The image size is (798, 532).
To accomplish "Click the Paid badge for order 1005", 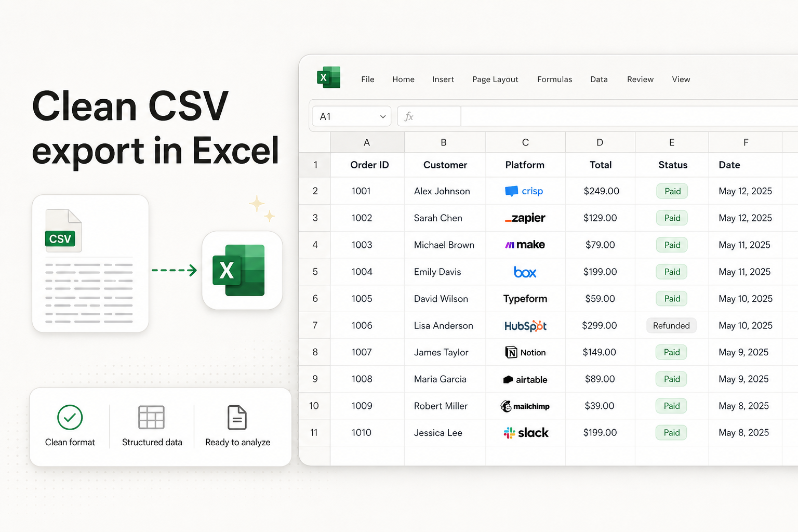I will coord(672,299).
